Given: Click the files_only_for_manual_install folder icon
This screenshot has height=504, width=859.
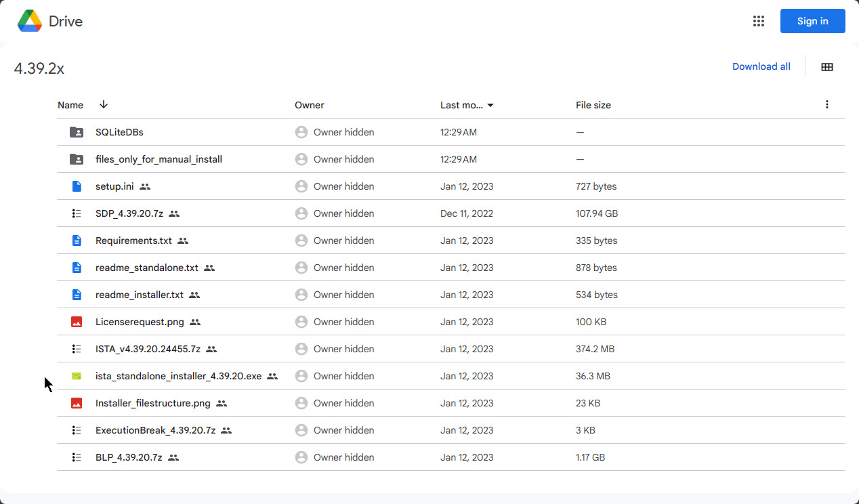Looking at the screenshot, I should (77, 159).
